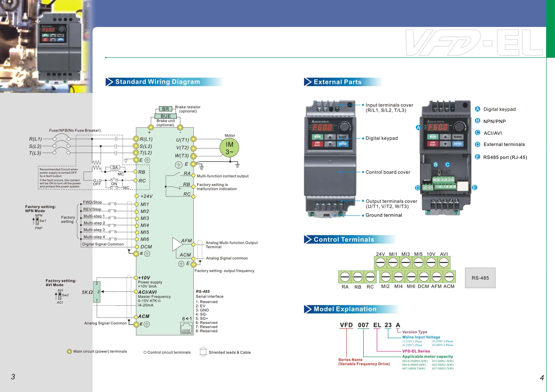Click the 24V terminal screw in Control Terminals
Viewport: 555px width, 392px height.
click(x=380, y=263)
